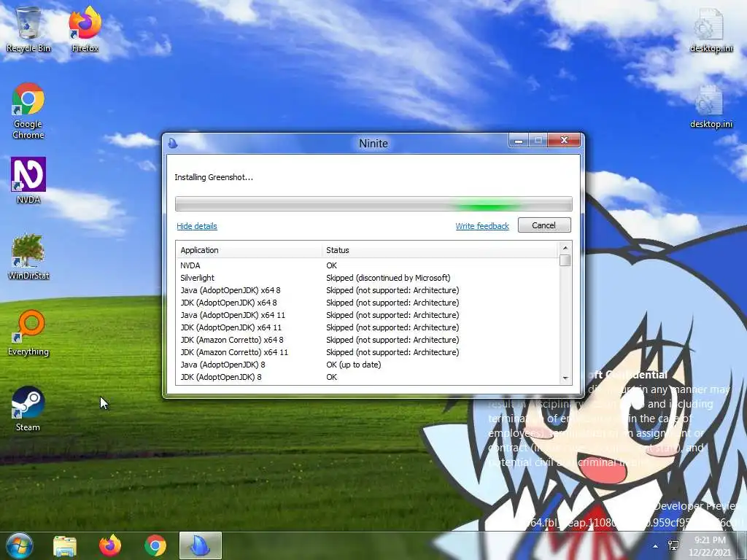Close the Ninite window
This screenshot has width=747, height=560.
pos(564,141)
